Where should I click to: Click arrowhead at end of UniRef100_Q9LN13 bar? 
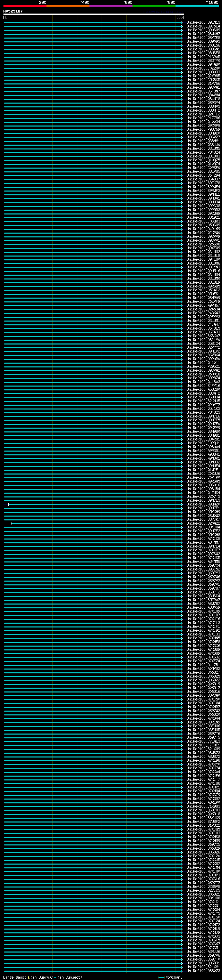tap(182, 23)
